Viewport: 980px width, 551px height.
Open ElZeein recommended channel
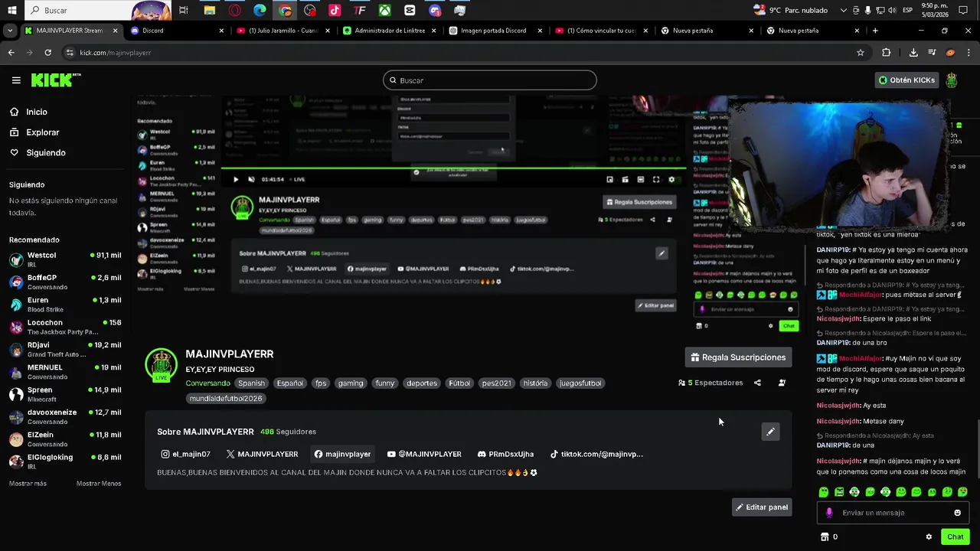[x=65, y=439]
